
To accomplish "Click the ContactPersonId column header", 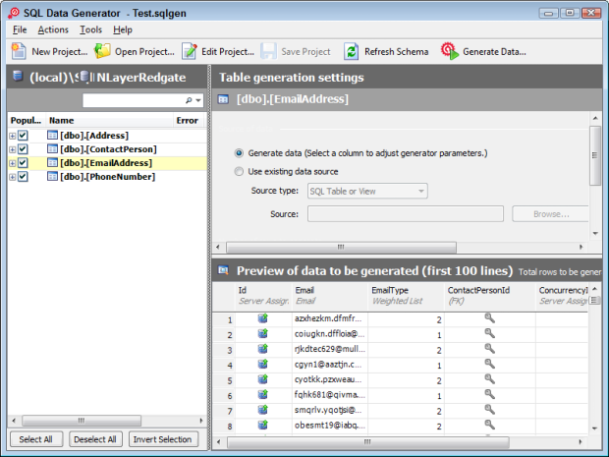I will coord(490,295).
